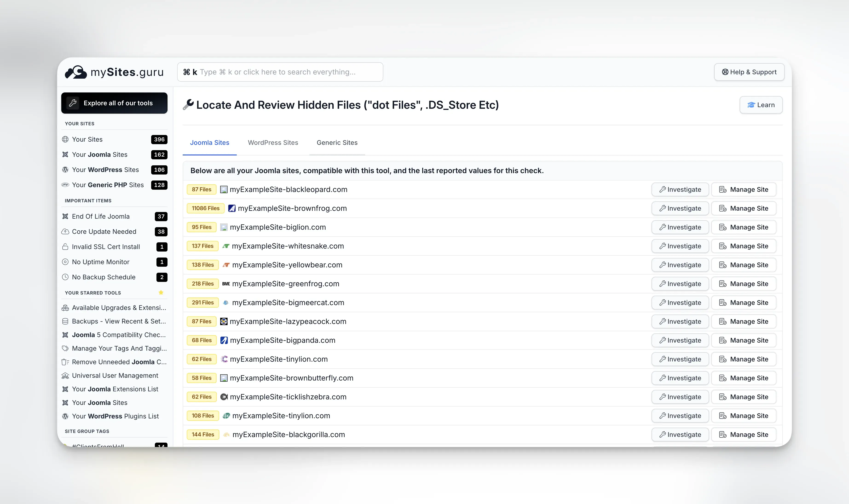Switch to the WordPress Sites tab

pyautogui.click(x=273, y=142)
